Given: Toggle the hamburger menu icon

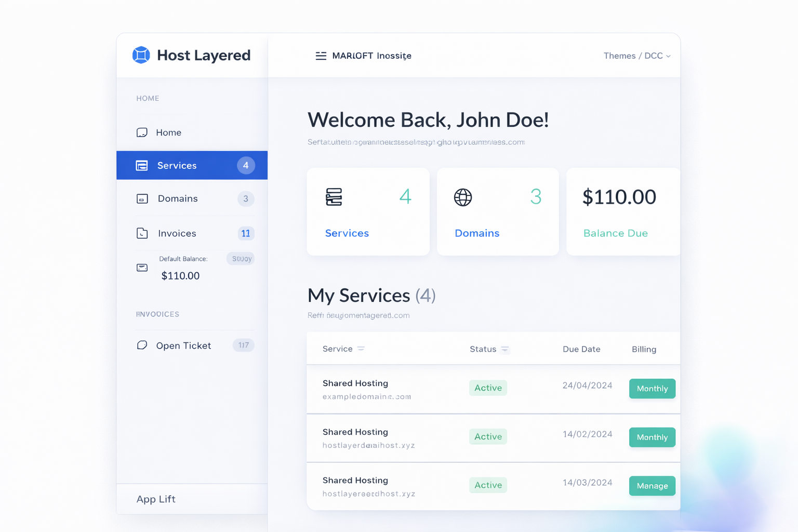Looking at the screenshot, I should 321,56.
